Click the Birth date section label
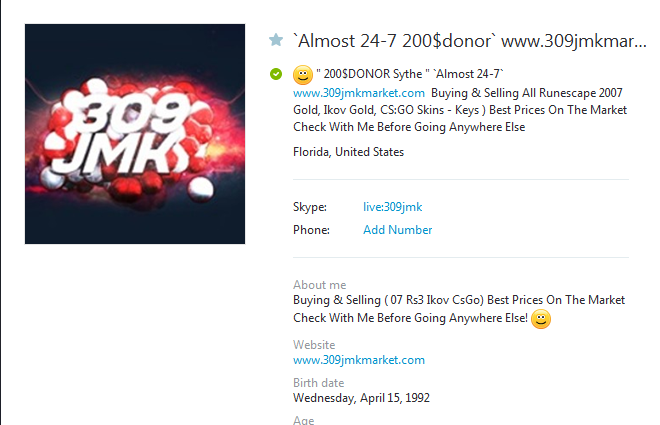 click(x=319, y=382)
